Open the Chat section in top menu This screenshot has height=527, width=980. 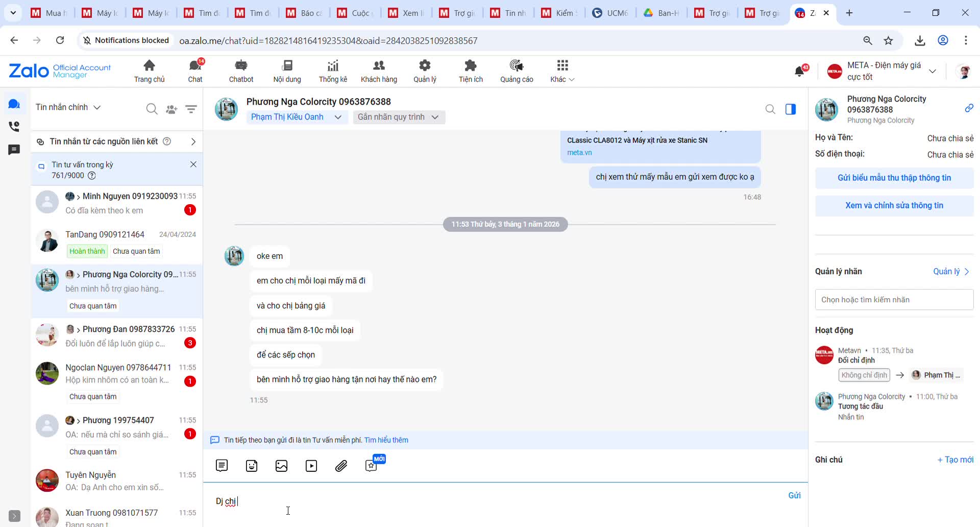195,71
